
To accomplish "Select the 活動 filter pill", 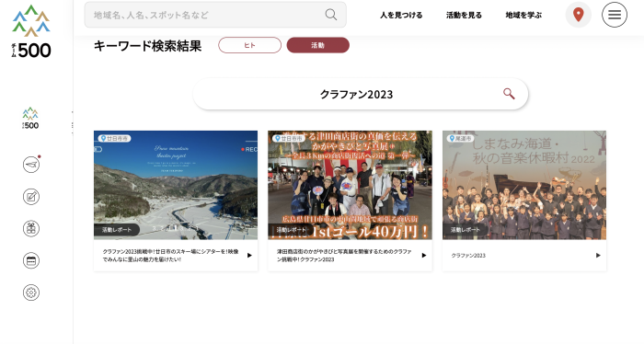I will pyautogui.click(x=318, y=45).
